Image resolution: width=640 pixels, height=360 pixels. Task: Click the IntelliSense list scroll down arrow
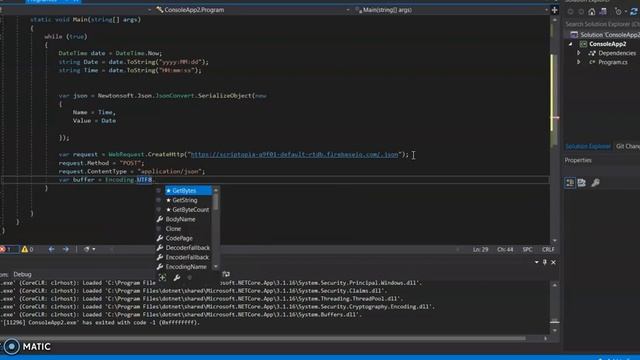coord(216,267)
